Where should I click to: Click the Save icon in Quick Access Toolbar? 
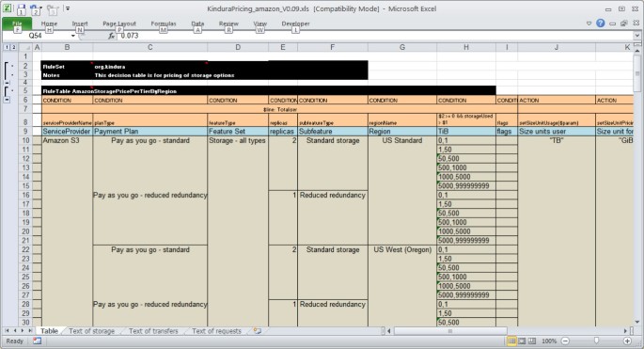(21, 8)
